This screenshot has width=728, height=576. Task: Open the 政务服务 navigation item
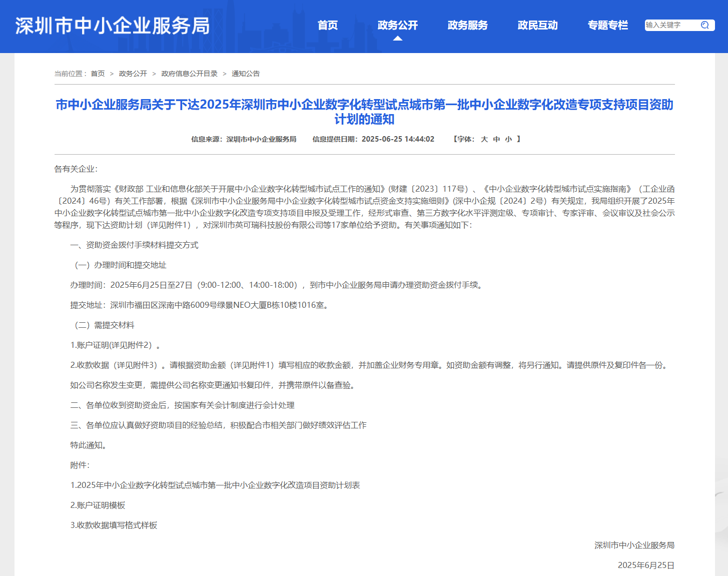[x=468, y=25]
